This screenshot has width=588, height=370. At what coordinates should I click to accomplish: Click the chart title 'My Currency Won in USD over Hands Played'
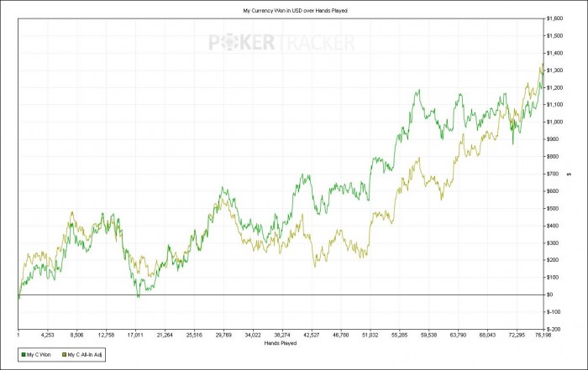coord(295,11)
